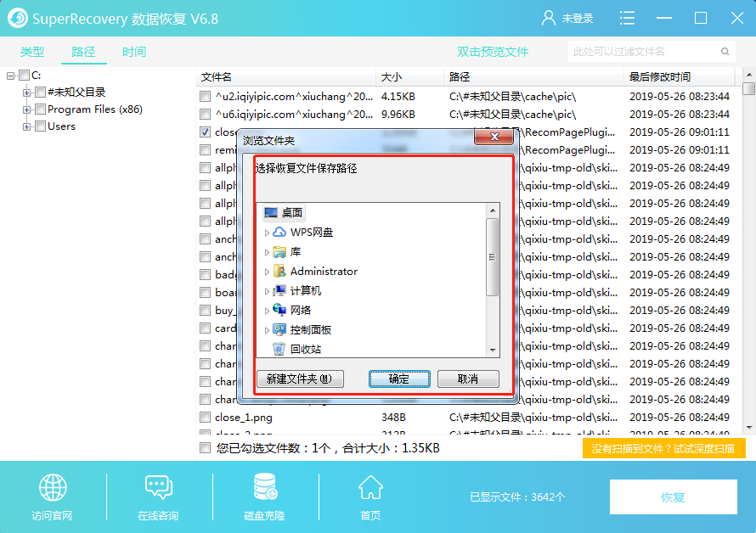Expand WPS网盘 in the folder dialog
This screenshot has height=533, width=756.
coord(266,233)
